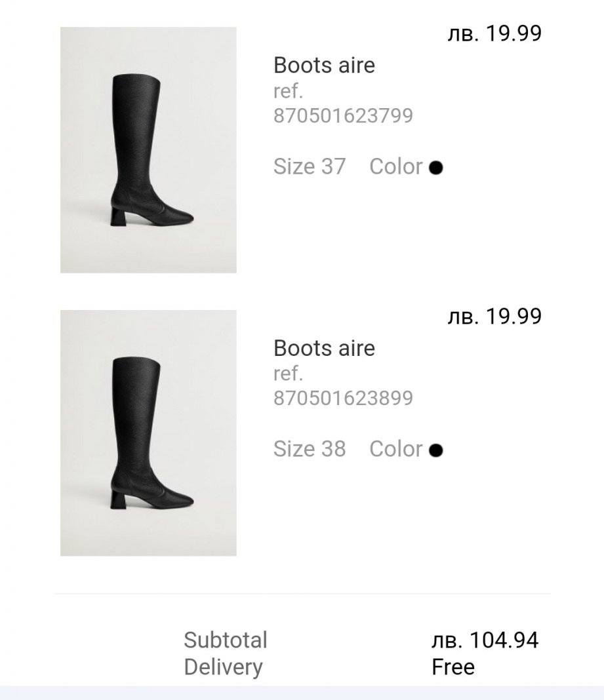This screenshot has height=700, width=604.
Task: Click the first Boots aire title
Action: tap(324, 65)
